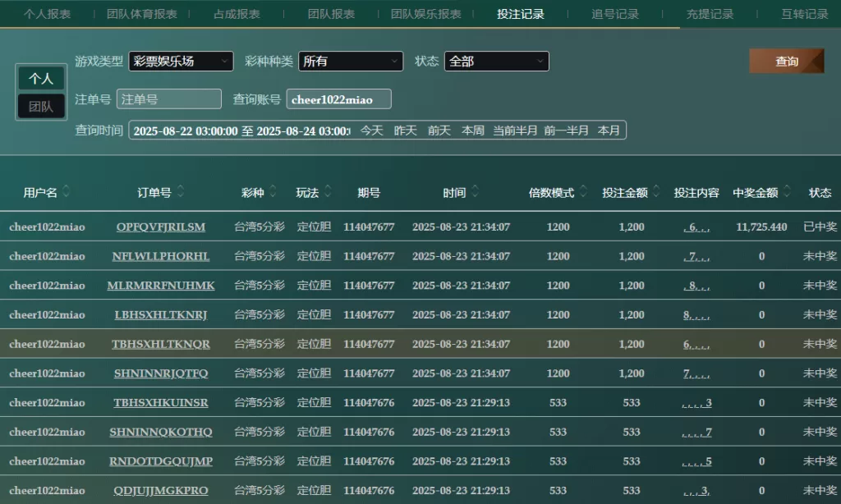This screenshot has height=504, width=841.
Task: Focus the 注单号 input field
Action: [169, 99]
